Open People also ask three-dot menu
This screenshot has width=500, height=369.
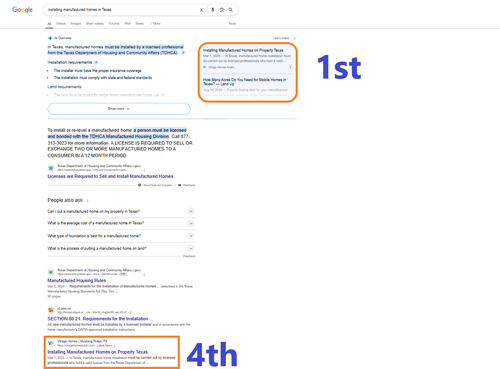88,200
